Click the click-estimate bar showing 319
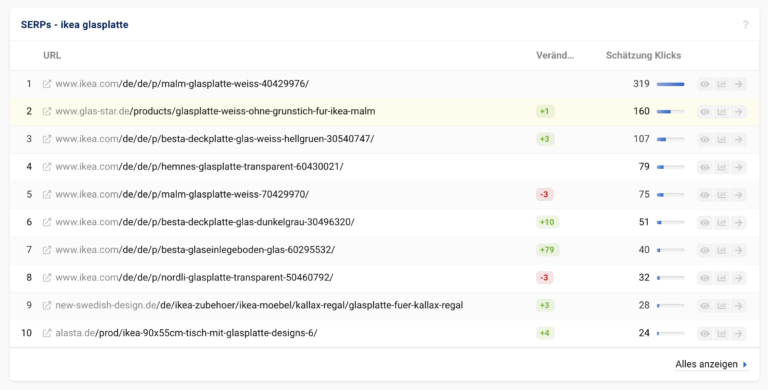The image size is (768, 390). tap(671, 84)
